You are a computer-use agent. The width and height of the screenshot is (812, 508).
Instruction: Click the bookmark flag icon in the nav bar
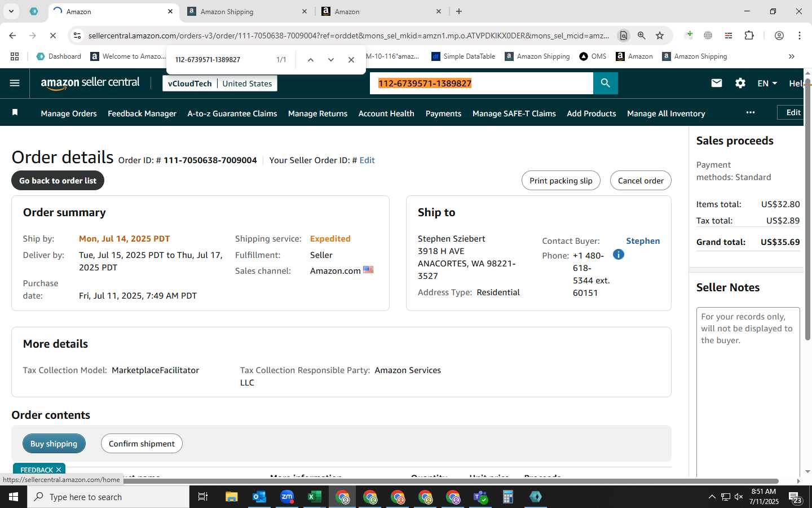15,113
